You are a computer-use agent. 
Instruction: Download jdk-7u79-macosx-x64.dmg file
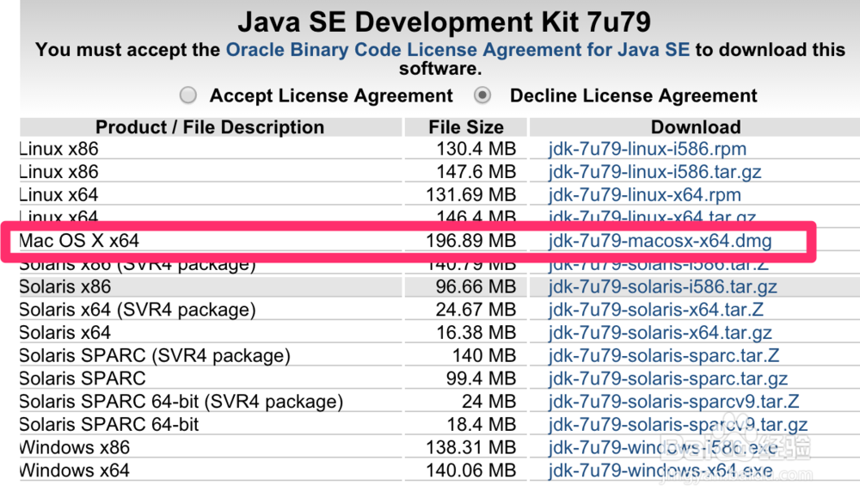pyautogui.click(x=660, y=241)
